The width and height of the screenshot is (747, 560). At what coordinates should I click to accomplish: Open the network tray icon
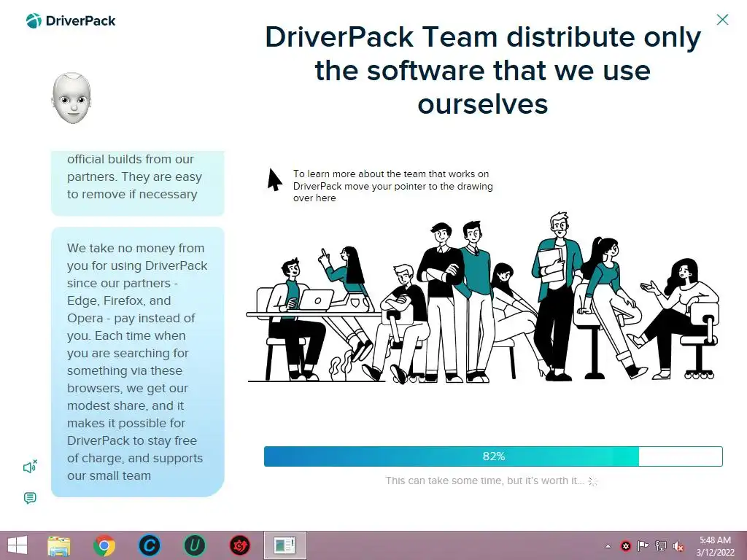[x=661, y=546]
